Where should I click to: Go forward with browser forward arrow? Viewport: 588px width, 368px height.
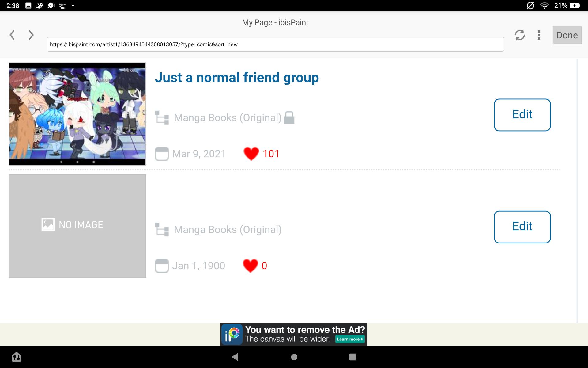31,35
